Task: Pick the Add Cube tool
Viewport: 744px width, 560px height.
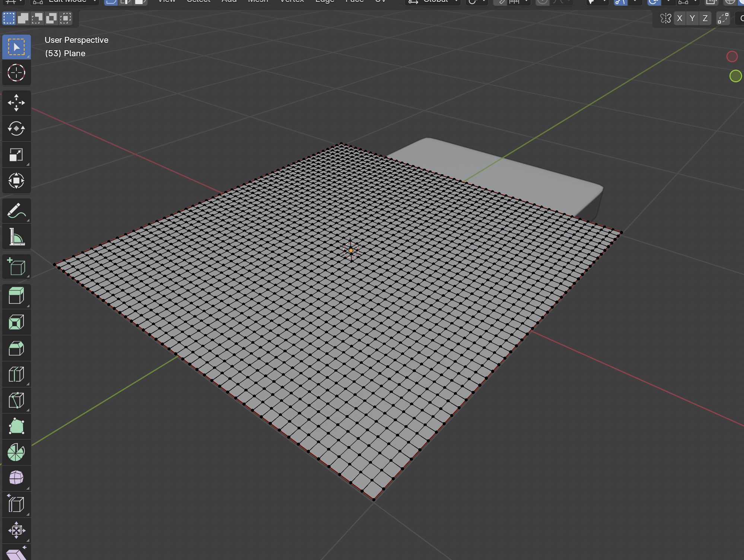Action: click(16, 267)
